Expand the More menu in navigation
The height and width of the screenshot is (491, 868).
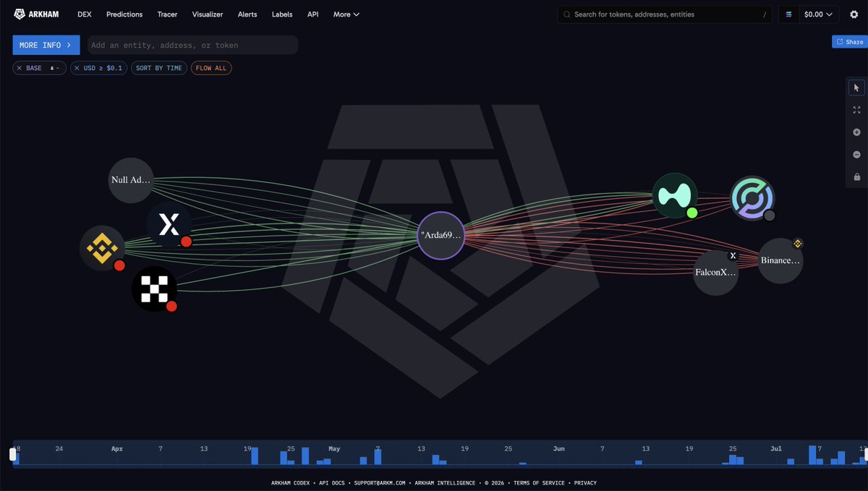[x=346, y=14]
